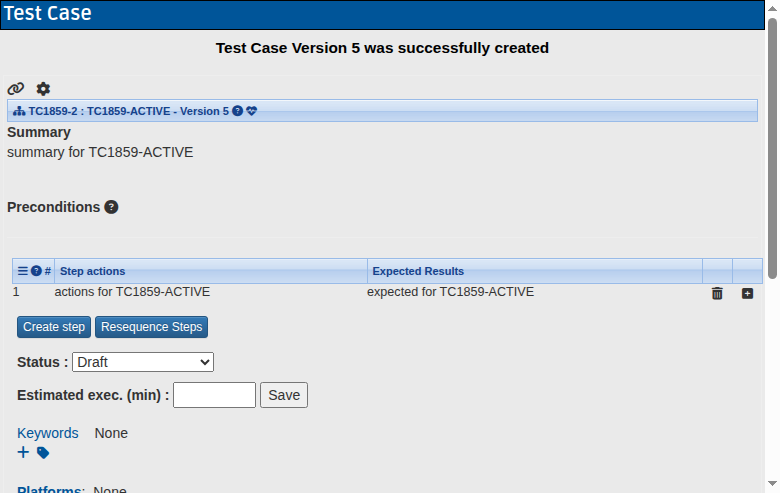The image size is (780, 493).
Task: Click 'Expected Results' column header
Action: tap(418, 271)
